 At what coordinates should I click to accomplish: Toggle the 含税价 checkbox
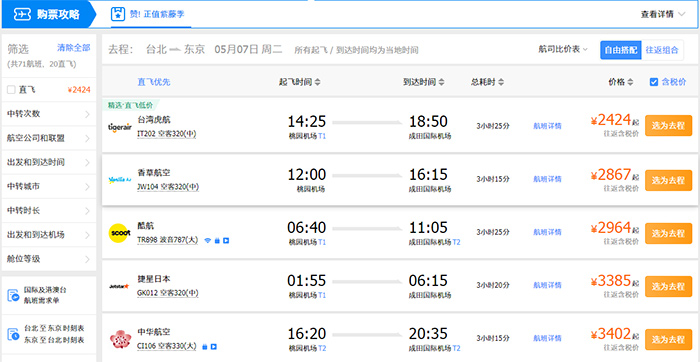[x=654, y=82]
